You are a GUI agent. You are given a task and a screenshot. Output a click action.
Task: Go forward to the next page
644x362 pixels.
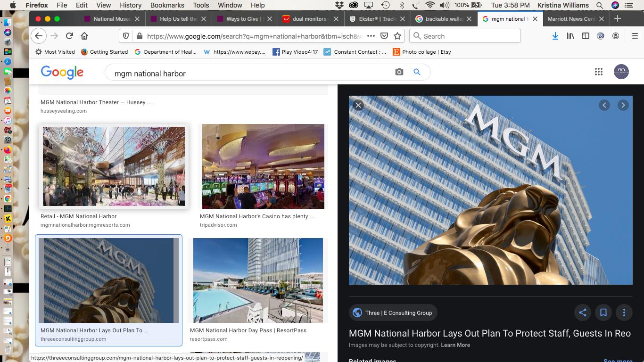pos(54,36)
